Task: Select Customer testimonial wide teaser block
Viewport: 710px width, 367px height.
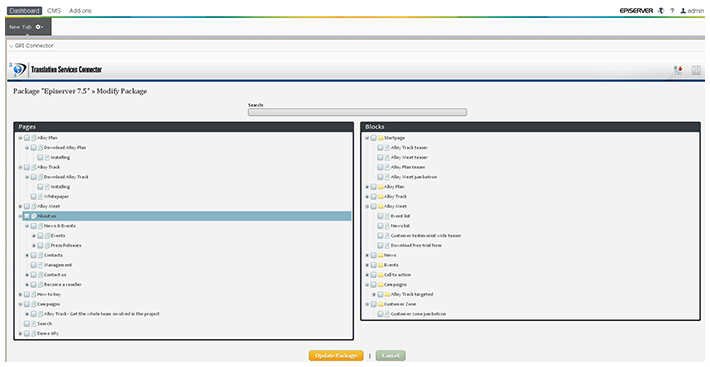Action: pos(426,236)
